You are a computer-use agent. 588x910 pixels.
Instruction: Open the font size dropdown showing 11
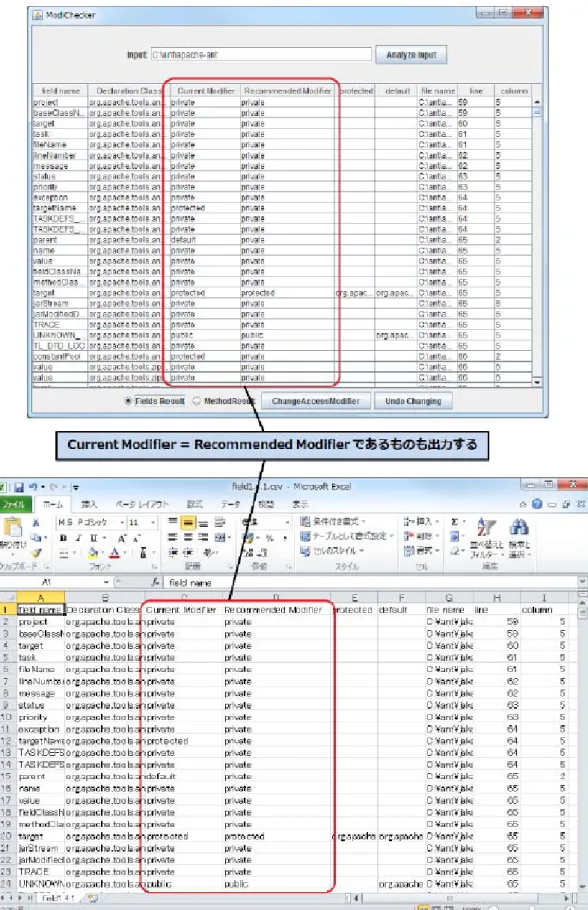(153, 523)
